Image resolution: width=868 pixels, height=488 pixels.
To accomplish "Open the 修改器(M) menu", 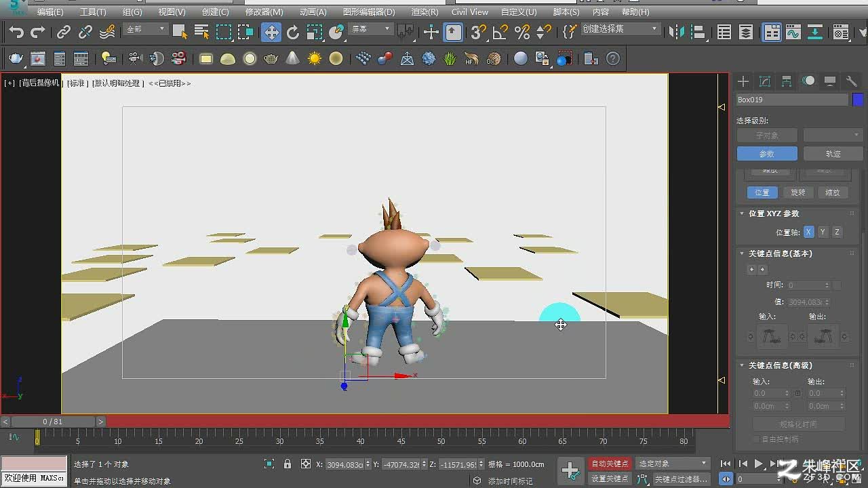I will point(264,12).
